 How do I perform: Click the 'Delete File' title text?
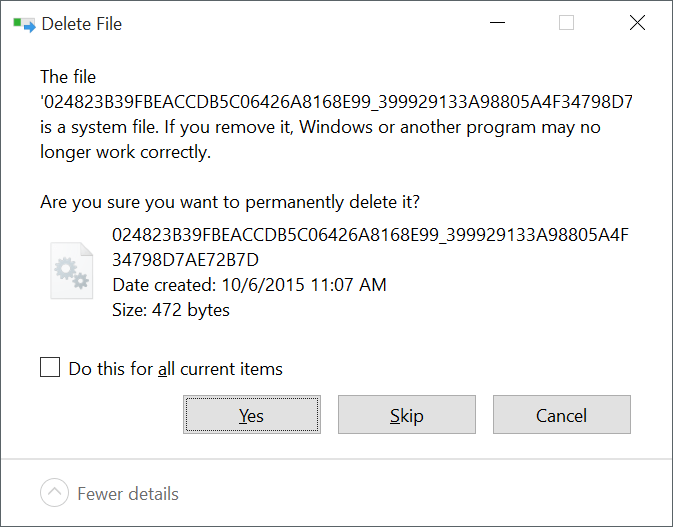pyautogui.click(x=81, y=24)
